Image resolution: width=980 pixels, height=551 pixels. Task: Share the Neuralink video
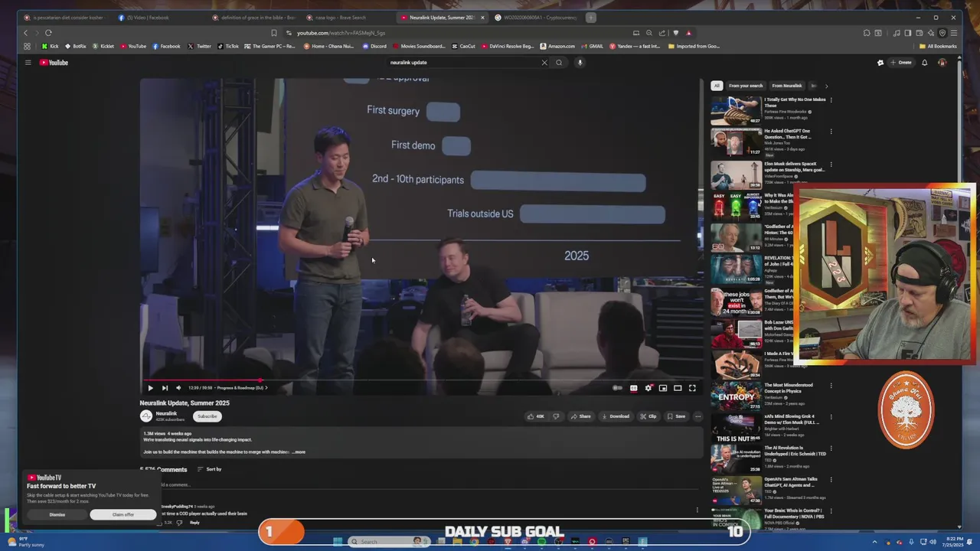(x=580, y=416)
